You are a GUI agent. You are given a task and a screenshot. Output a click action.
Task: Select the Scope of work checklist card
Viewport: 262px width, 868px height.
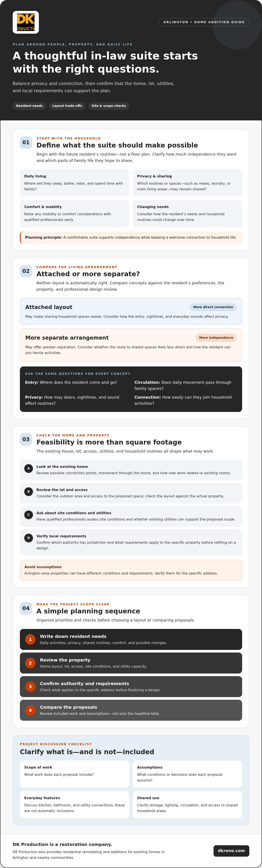pos(74,774)
